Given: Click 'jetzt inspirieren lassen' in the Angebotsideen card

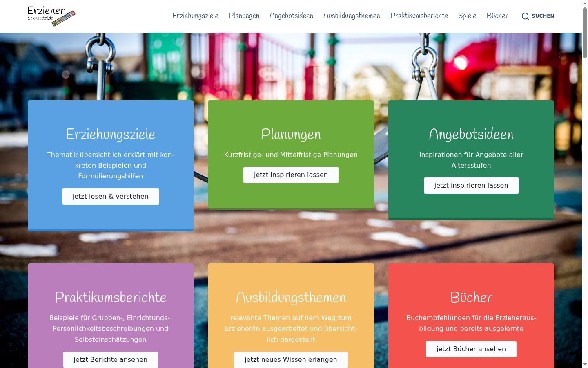Looking at the screenshot, I should (471, 186).
